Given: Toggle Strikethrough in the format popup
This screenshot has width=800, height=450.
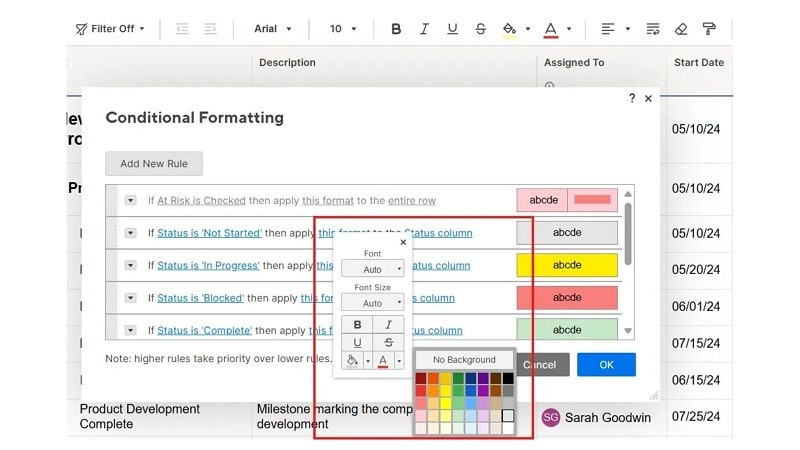Looking at the screenshot, I should pos(388,342).
